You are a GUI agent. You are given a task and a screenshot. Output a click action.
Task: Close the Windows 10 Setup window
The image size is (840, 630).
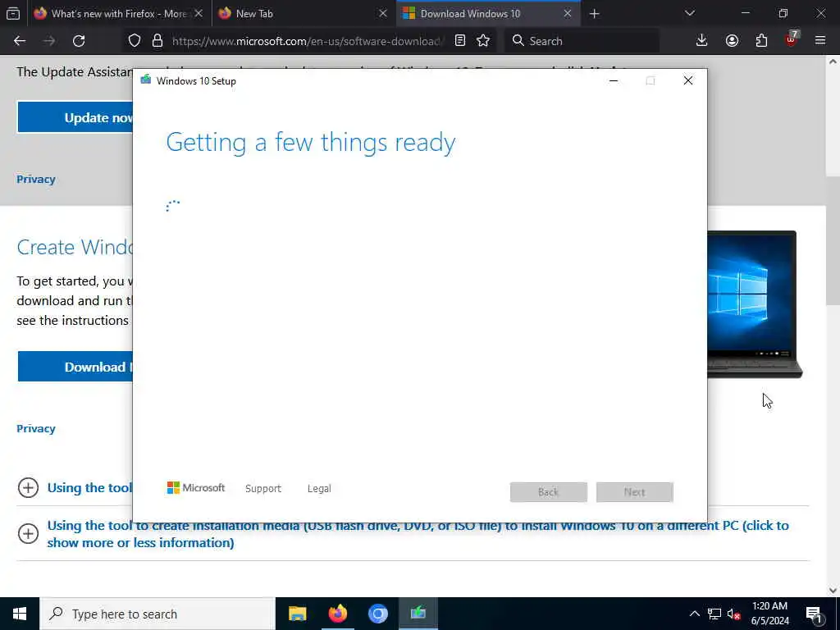[688, 81]
